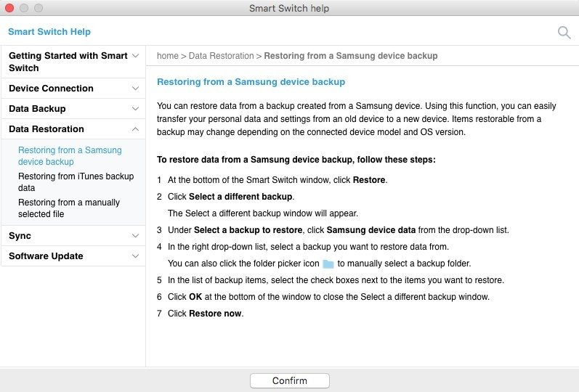Click step 2 'Select a different backup' text
The height and width of the screenshot is (392, 579).
click(x=240, y=197)
